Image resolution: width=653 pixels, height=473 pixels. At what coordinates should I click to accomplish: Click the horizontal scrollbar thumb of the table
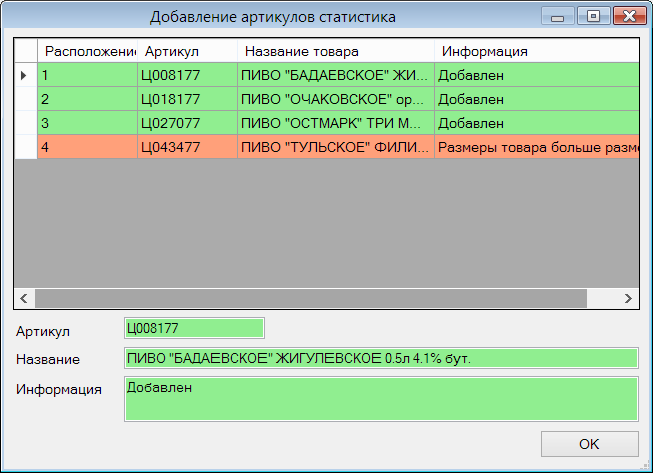(x=311, y=299)
